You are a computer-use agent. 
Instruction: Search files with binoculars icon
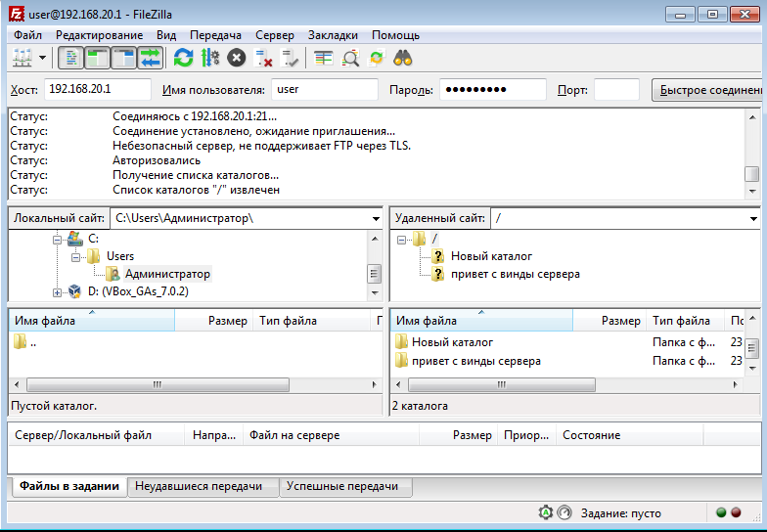[x=403, y=59]
